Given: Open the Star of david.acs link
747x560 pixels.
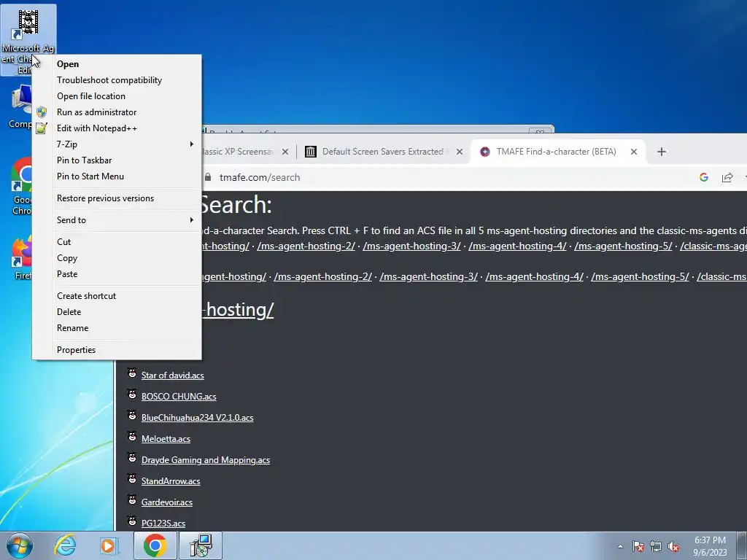Looking at the screenshot, I should click(x=172, y=376).
